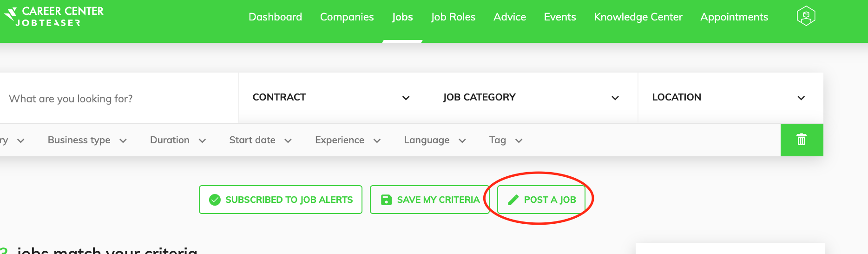Screen dimensions: 868x254
Task: Open the Language filter dropdown
Action: click(435, 140)
